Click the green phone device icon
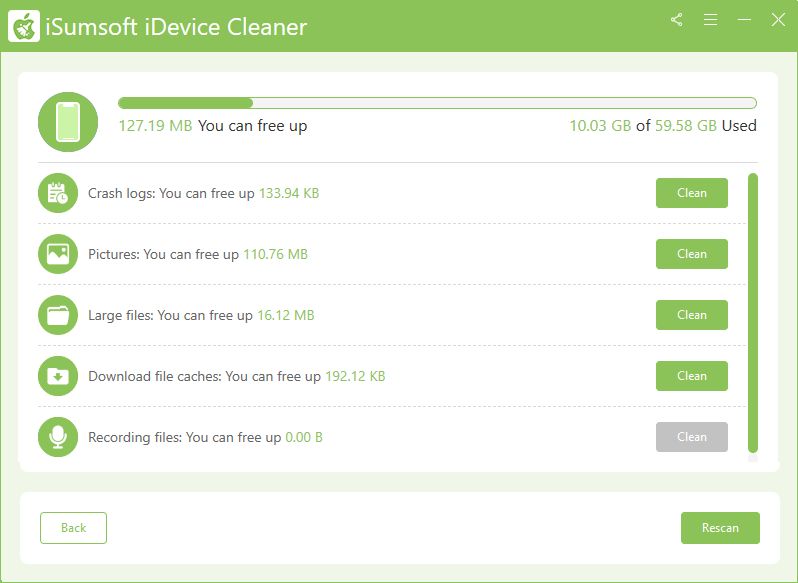Screen dimensions: 798x583 tap(68, 122)
